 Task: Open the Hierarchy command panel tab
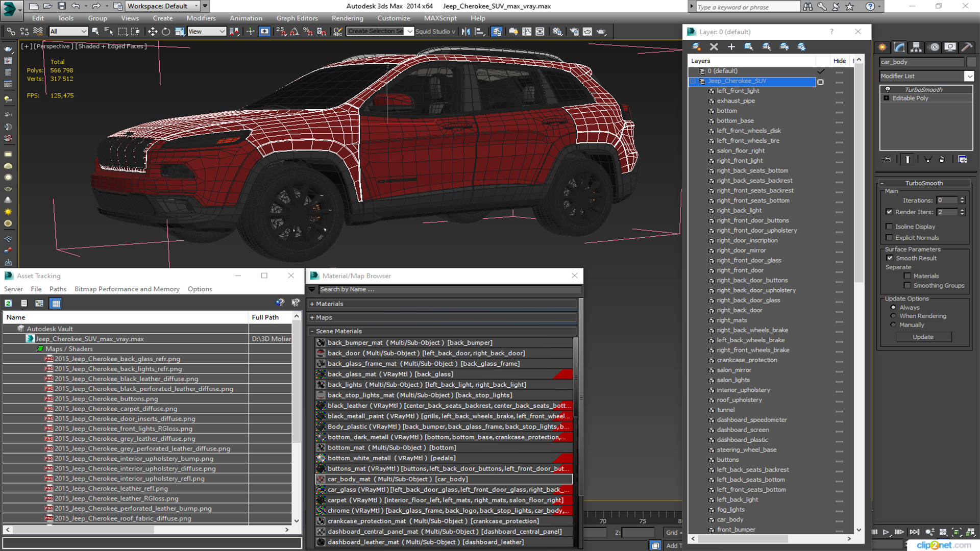tap(916, 47)
